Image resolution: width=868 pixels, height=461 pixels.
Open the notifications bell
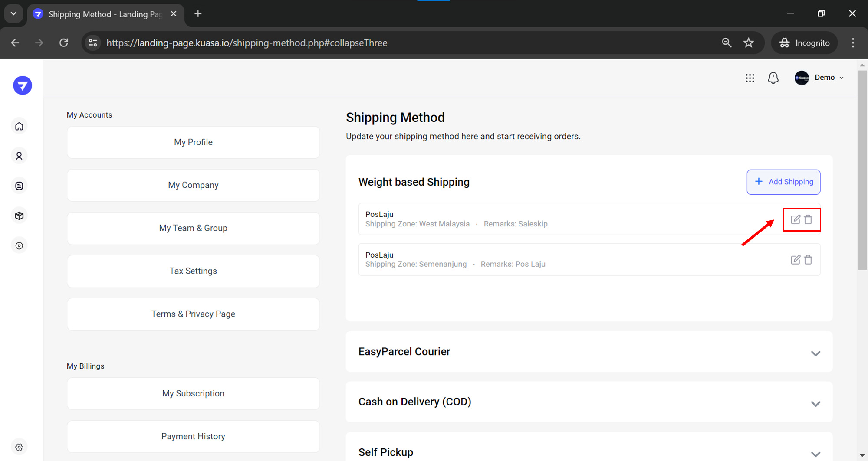pyautogui.click(x=773, y=78)
